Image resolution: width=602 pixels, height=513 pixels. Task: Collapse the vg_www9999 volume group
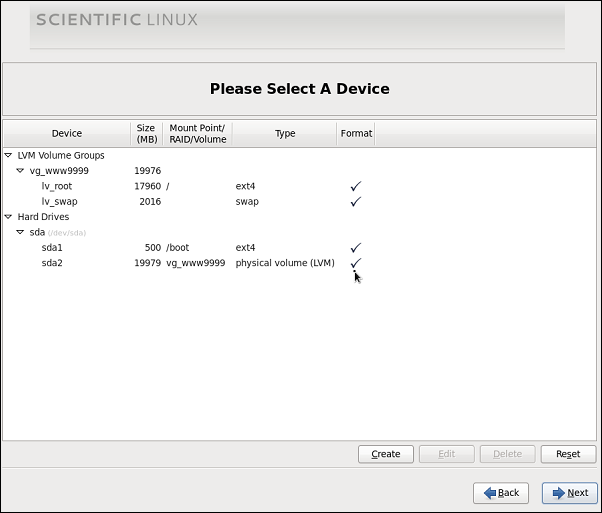pos(20,170)
